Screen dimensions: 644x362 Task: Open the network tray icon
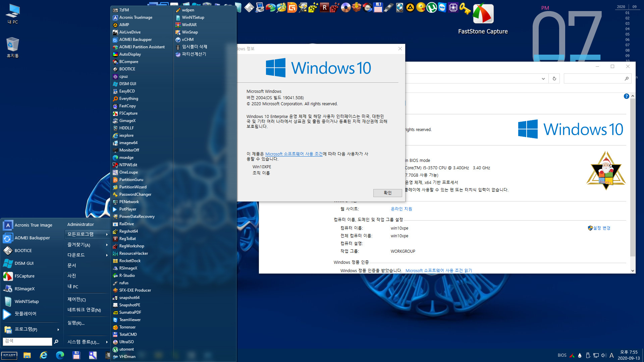[x=596, y=355]
